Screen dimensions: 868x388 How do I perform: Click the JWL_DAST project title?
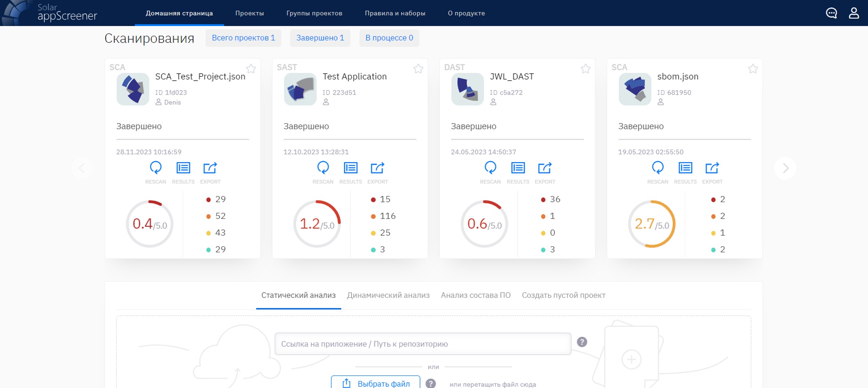pos(512,76)
